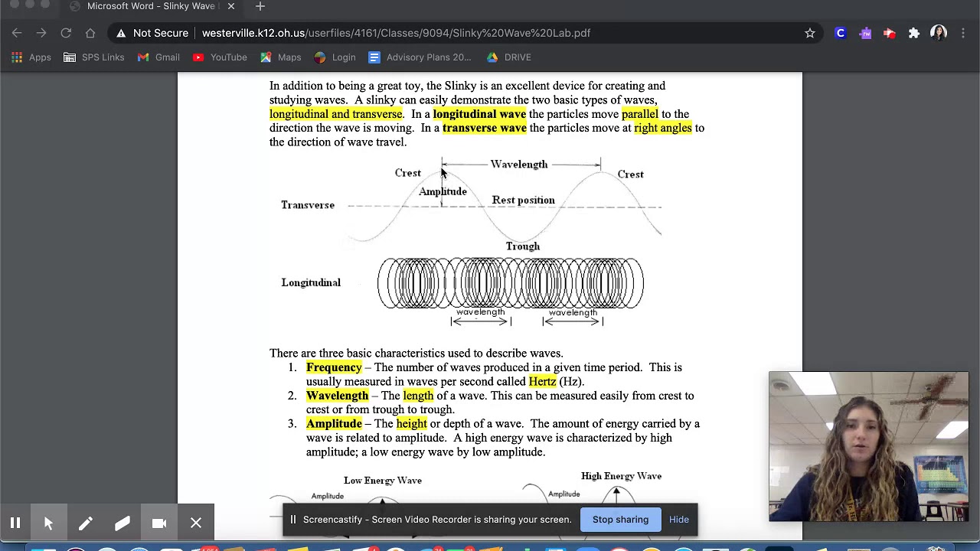Image resolution: width=980 pixels, height=551 pixels.
Task: Click the highlighted word height
Action: click(412, 424)
